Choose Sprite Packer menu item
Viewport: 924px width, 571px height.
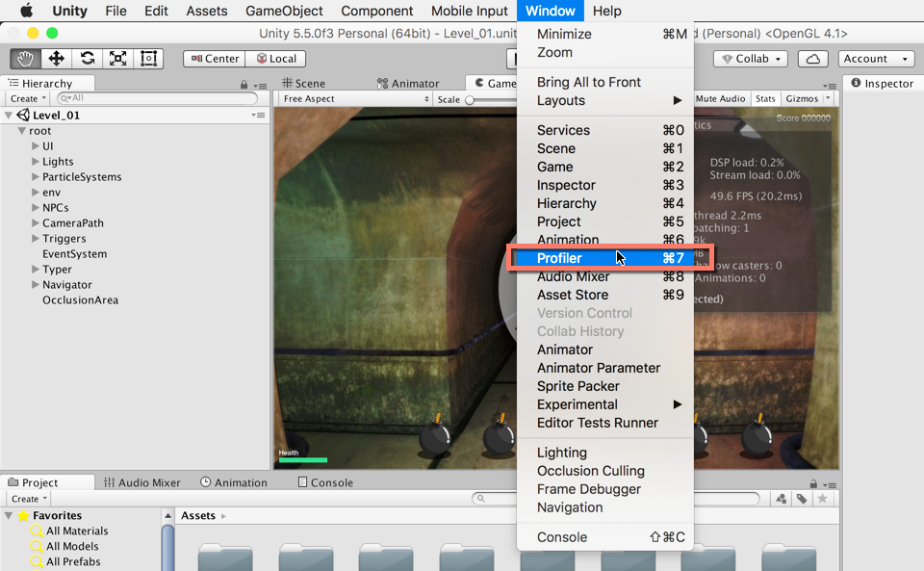point(605,386)
